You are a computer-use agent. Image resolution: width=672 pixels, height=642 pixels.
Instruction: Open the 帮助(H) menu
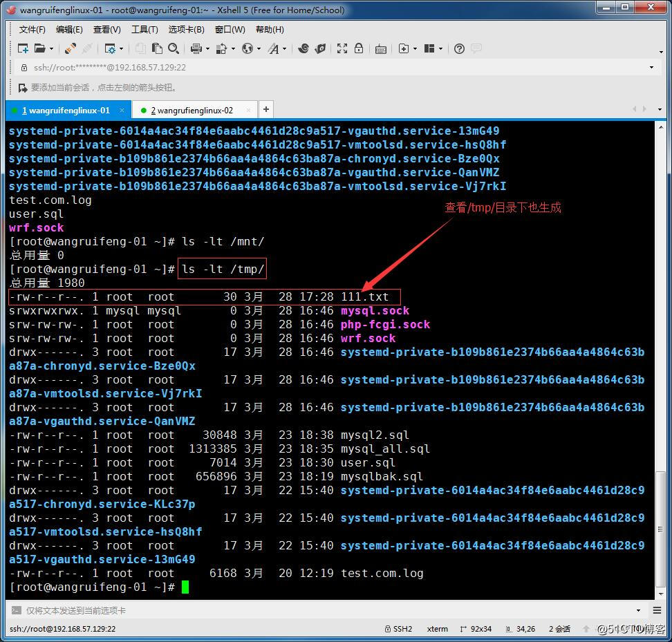point(270,30)
